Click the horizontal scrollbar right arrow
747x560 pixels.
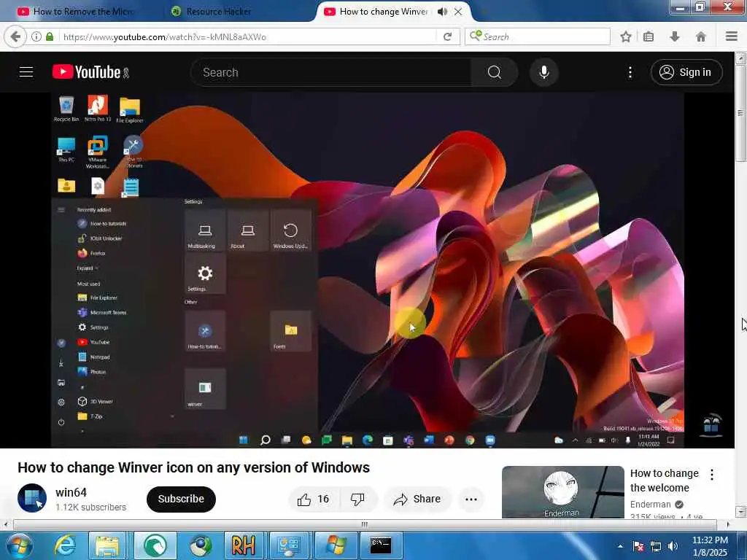[727, 524]
